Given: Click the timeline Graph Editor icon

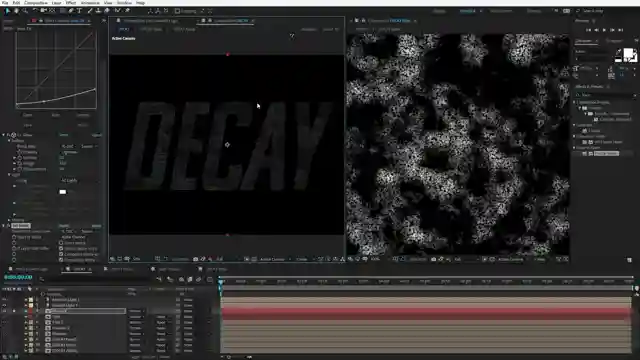Looking at the screenshot, I should [x=210, y=280].
